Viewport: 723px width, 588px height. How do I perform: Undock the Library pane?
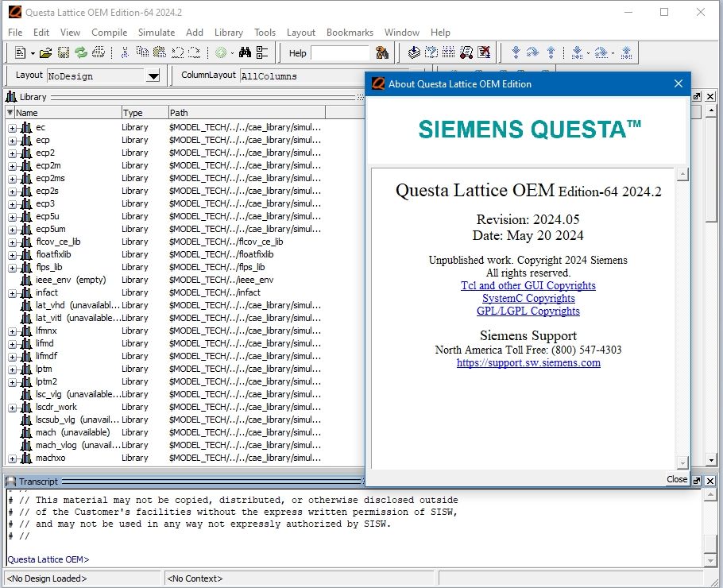click(x=697, y=96)
